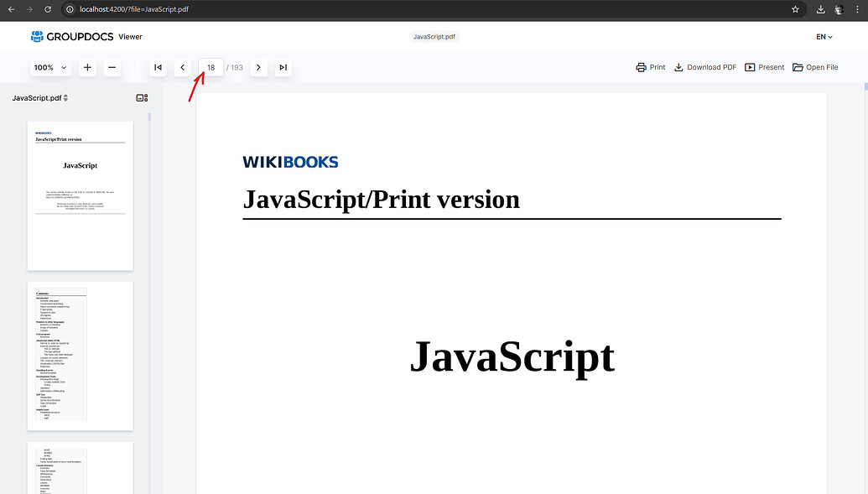868x494 pixels.
Task: Reload the page in the browser
Action: [x=47, y=9]
